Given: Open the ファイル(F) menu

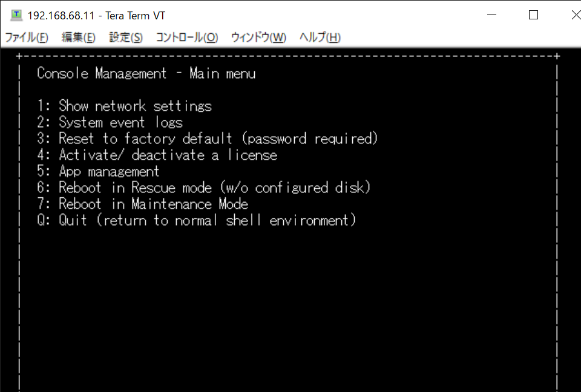Looking at the screenshot, I should (27, 37).
